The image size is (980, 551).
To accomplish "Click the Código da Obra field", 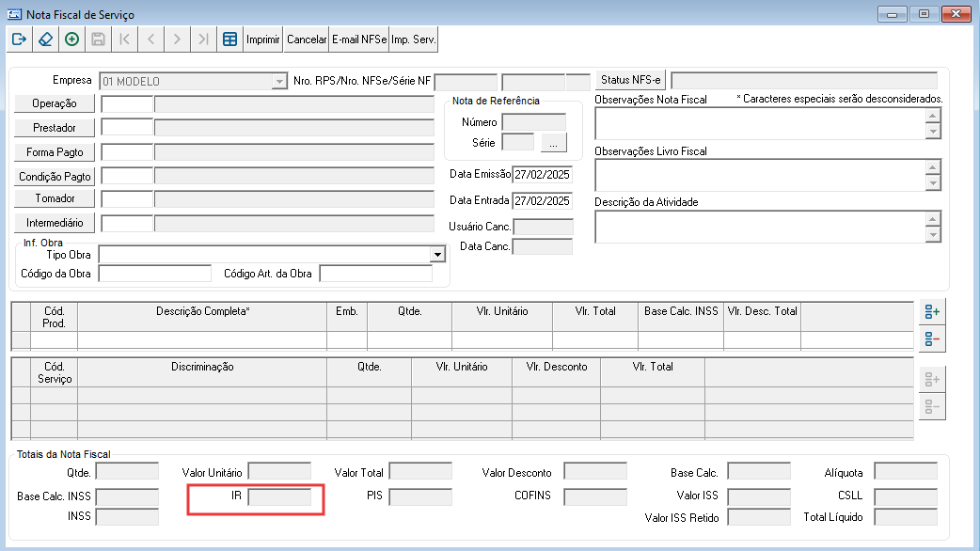I will click(155, 274).
